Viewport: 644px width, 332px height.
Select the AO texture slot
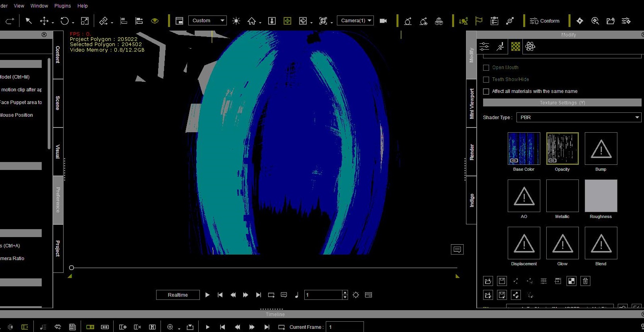click(524, 196)
